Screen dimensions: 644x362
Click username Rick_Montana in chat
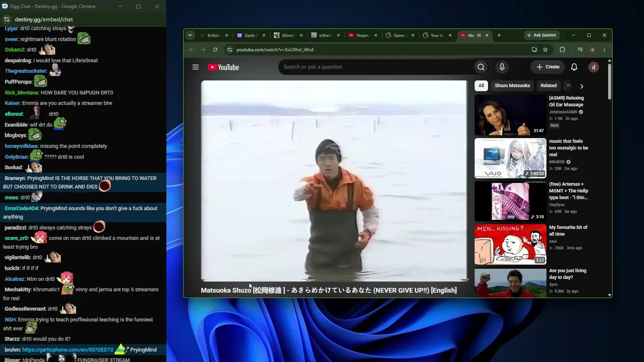pos(21,93)
